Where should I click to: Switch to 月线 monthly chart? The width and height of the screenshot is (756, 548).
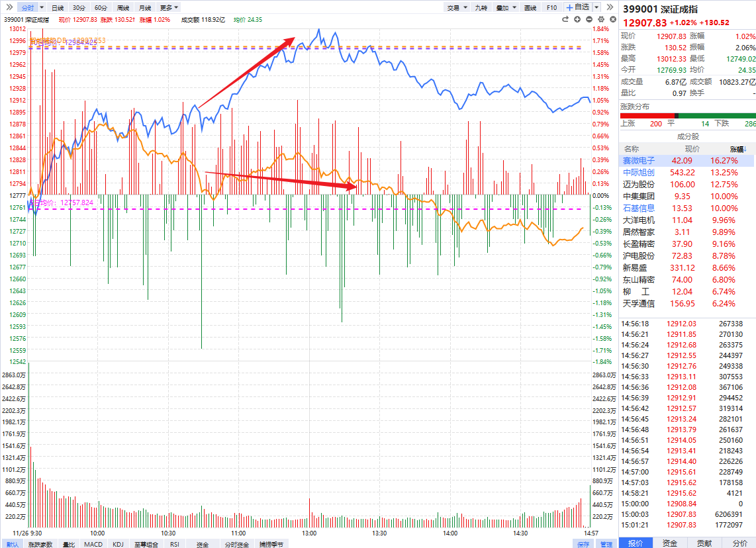coord(144,8)
